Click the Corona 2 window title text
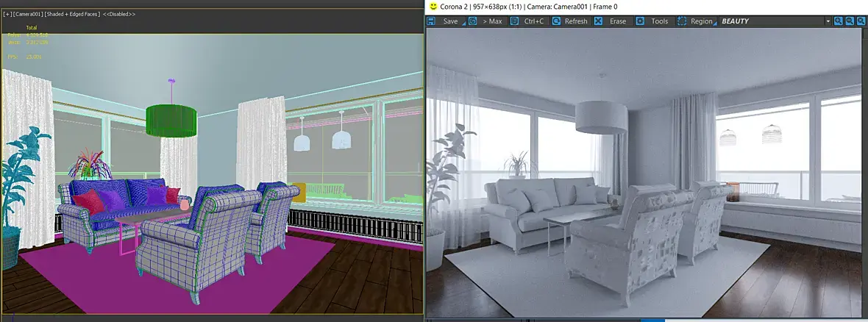Viewport: 868px width, 322px height. [529, 7]
